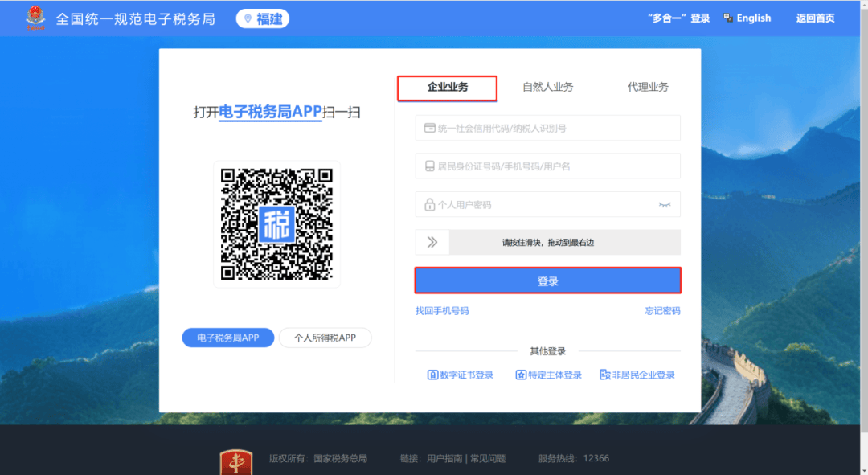Click the double-arrow slider handle

[x=432, y=242]
